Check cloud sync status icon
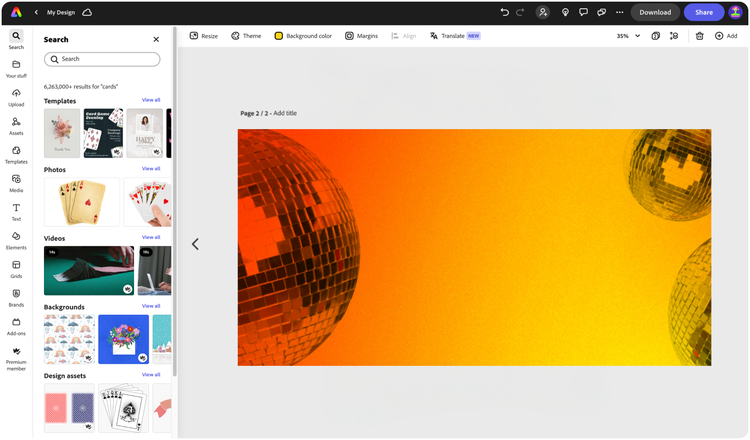The height and width of the screenshot is (440, 750). click(87, 12)
